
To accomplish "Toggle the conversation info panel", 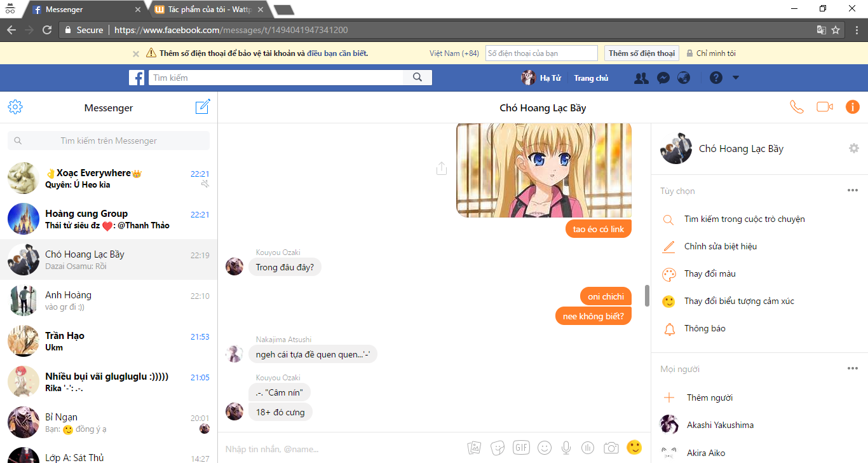I will pos(852,107).
